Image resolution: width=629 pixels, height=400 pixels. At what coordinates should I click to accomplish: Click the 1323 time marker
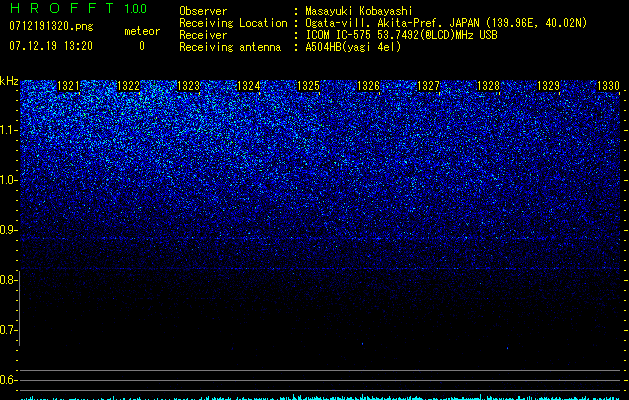(189, 86)
